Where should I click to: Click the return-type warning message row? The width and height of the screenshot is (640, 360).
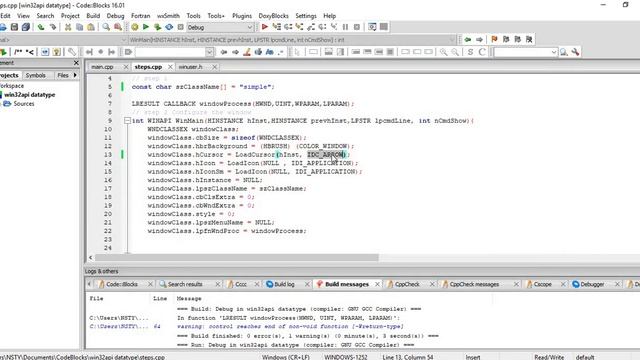pyautogui.click(x=290, y=327)
